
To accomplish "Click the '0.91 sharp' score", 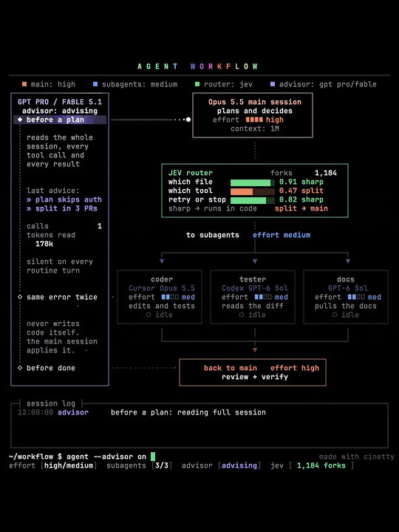I will click(x=301, y=182).
